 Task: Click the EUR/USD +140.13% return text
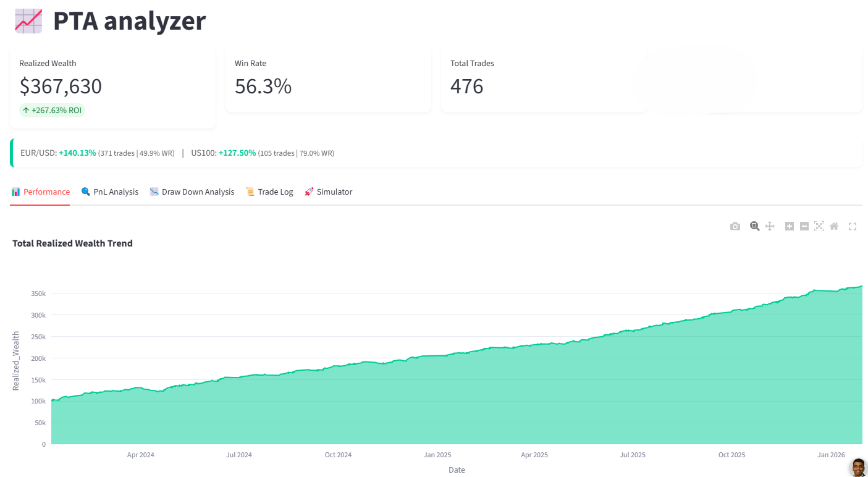(x=77, y=153)
